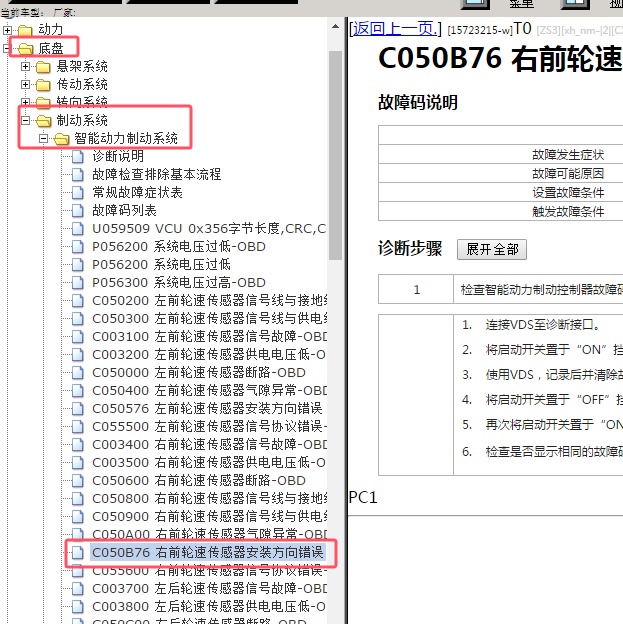Click the C050200 document icon

(78, 300)
